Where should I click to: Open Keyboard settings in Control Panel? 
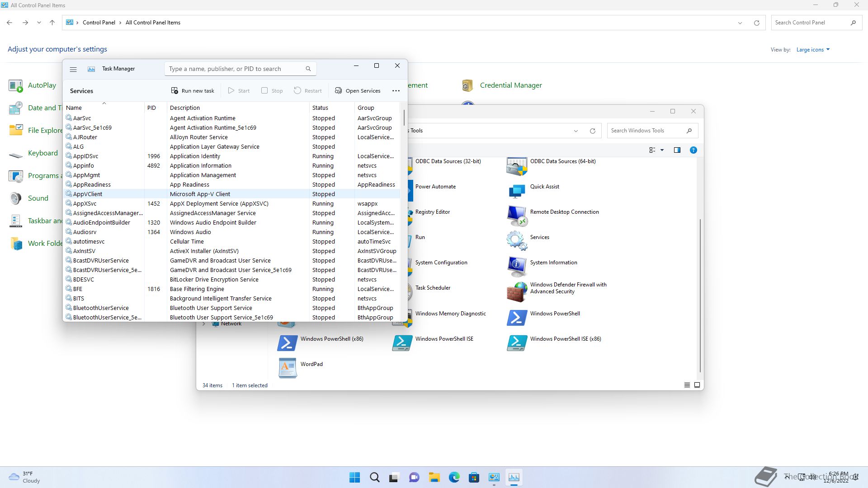(x=33, y=153)
